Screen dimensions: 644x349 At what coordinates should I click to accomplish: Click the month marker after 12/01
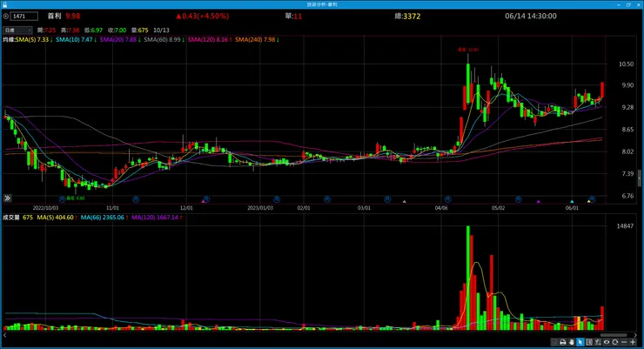206,199
